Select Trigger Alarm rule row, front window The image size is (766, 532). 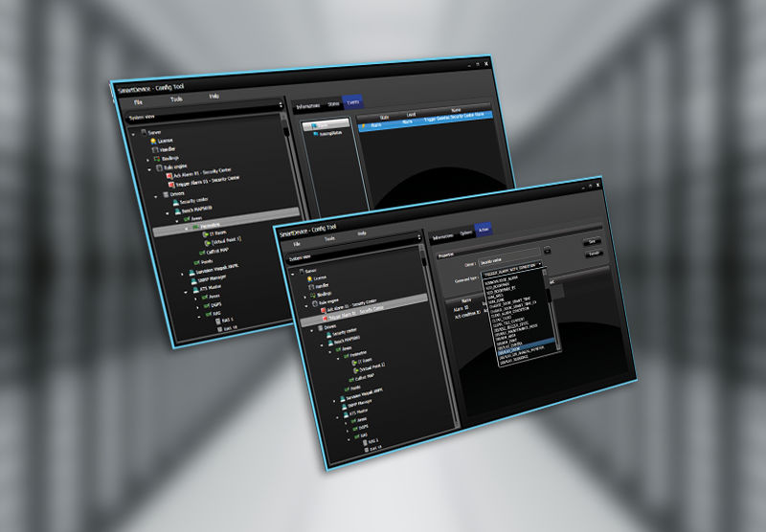click(366, 312)
